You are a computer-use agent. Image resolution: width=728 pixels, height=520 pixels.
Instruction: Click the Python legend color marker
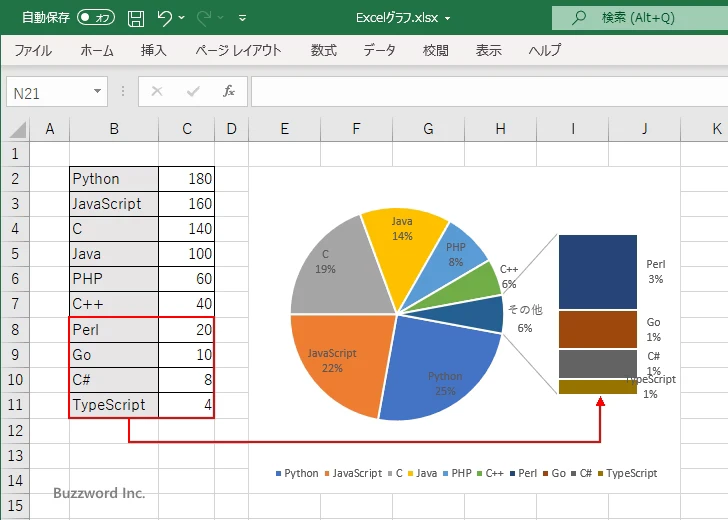coord(278,474)
